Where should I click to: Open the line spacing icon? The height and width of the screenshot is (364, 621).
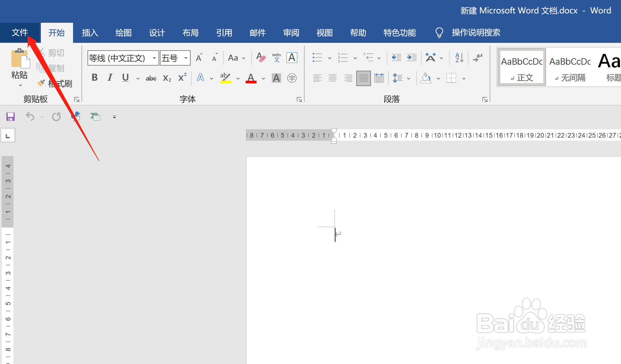[x=398, y=78]
